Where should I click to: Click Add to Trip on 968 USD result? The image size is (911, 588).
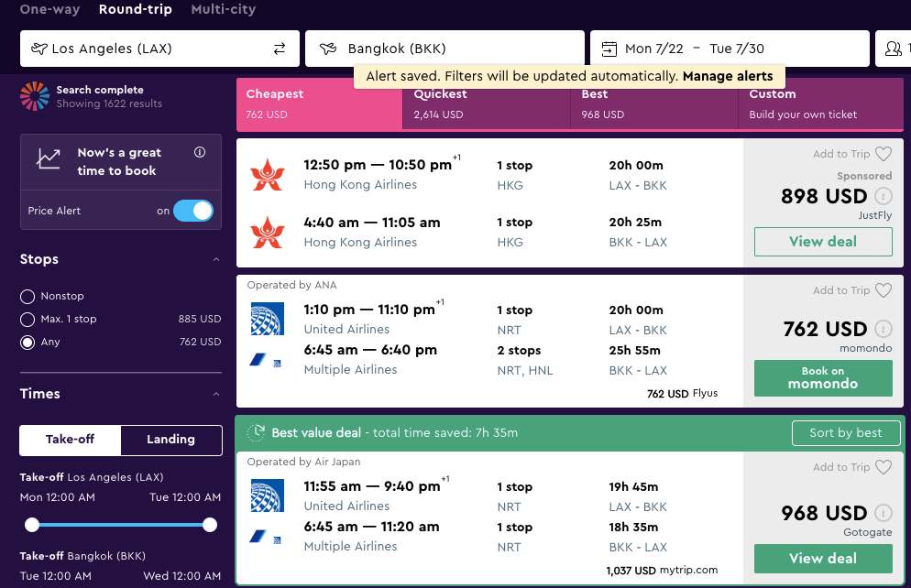tap(841, 467)
